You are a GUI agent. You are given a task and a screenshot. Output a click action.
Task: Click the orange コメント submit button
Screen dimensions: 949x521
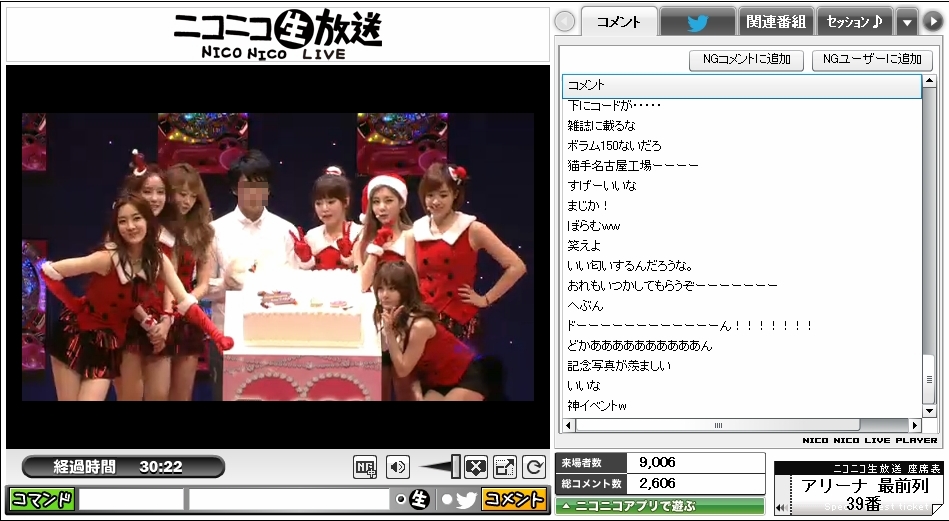pos(513,499)
